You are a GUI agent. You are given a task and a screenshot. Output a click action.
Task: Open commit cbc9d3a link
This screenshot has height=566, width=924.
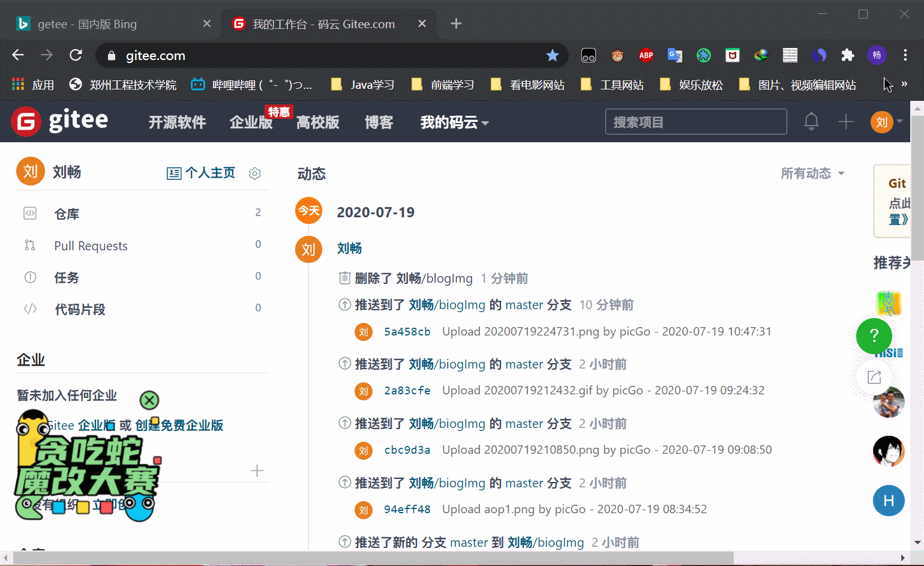coord(407,450)
